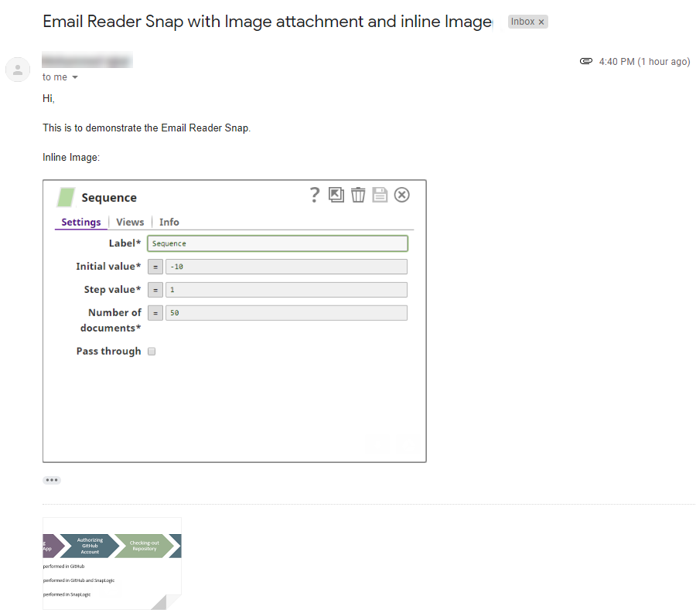Open the attached image thumbnail
Image resolution: width=696 pixels, height=616 pixels.
pos(112,563)
